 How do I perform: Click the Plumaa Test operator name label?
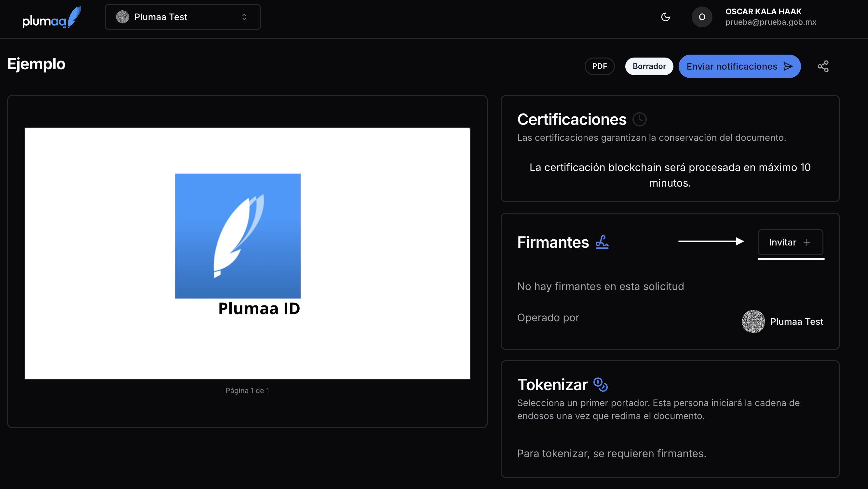click(796, 322)
